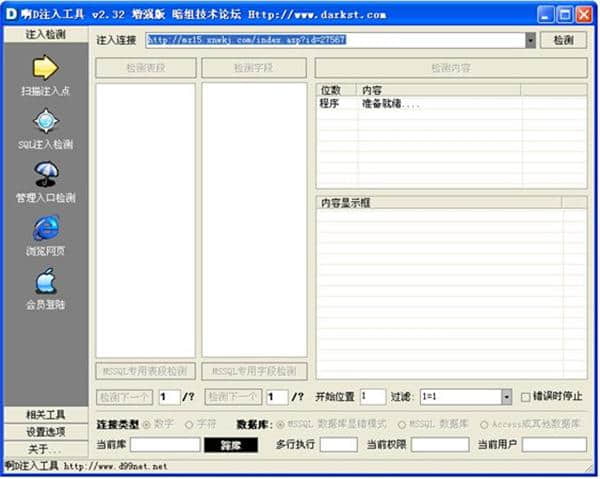The width and height of the screenshot is (600, 479).
Task: Open the 浏览网页 browser icon
Action: (x=45, y=228)
